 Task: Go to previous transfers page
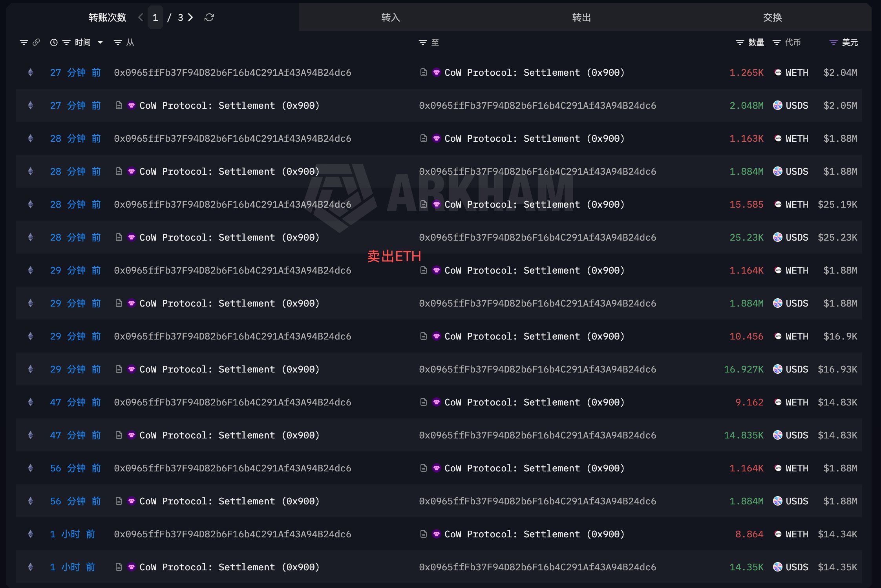pos(141,17)
